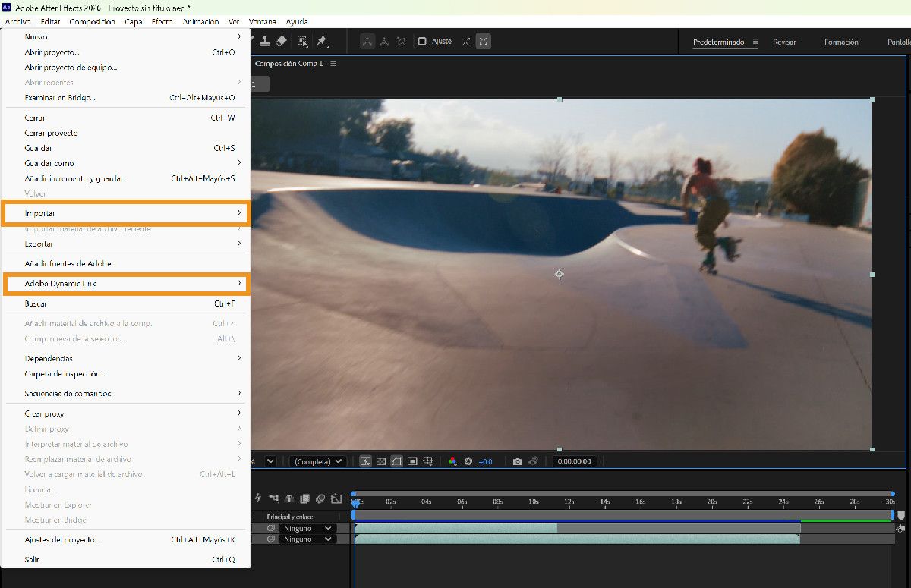Click the +0.0 exposure value

click(485, 461)
